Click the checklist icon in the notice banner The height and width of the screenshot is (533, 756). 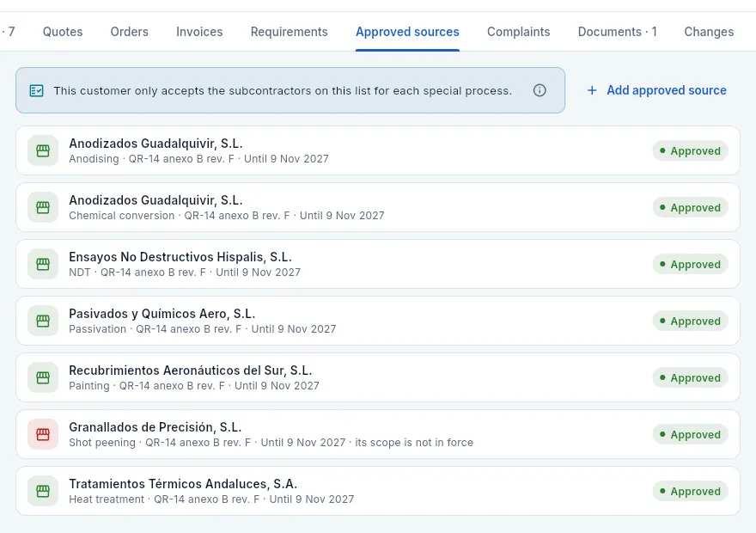37,90
